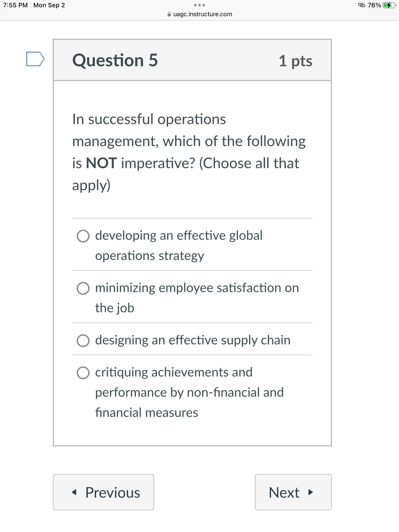Select "developing an effective global operations strategy"
The image size is (399, 532).
[x=83, y=236]
